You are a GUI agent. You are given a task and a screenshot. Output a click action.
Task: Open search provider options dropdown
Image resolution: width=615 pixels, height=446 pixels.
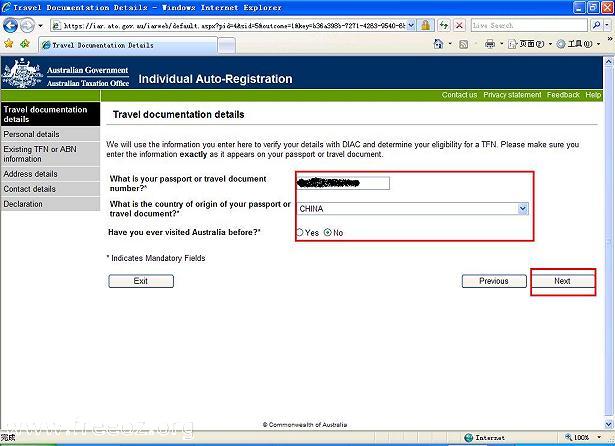[x=607, y=25]
